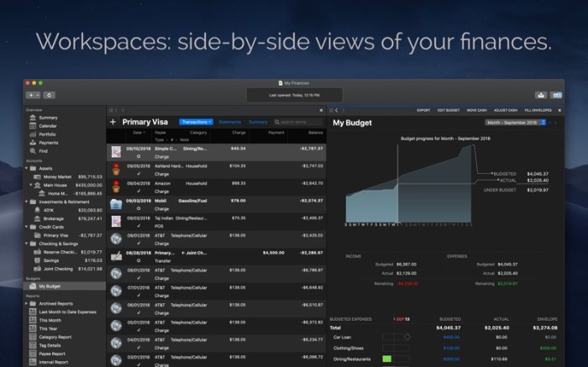Toggle cleared status on 09/10/2018 transaction
This screenshot has width=588, height=367.
(x=138, y=156)
